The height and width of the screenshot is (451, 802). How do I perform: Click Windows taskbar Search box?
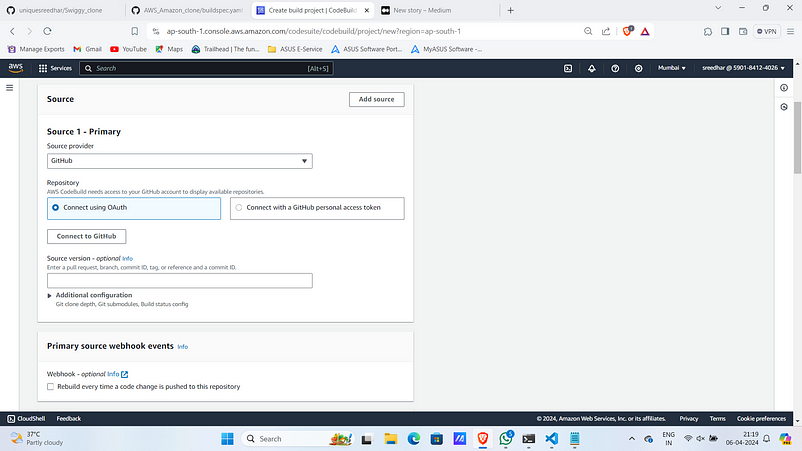[297, 439]
